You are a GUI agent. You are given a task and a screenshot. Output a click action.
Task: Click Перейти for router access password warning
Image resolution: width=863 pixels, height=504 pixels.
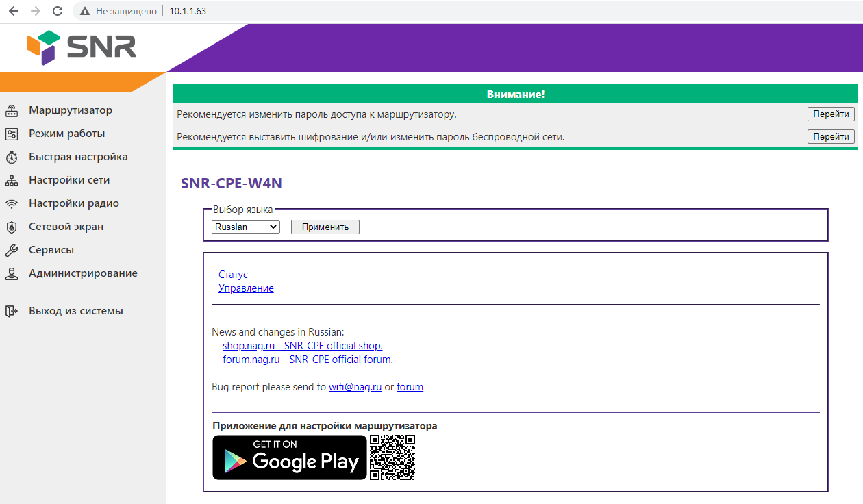(831, 114)
